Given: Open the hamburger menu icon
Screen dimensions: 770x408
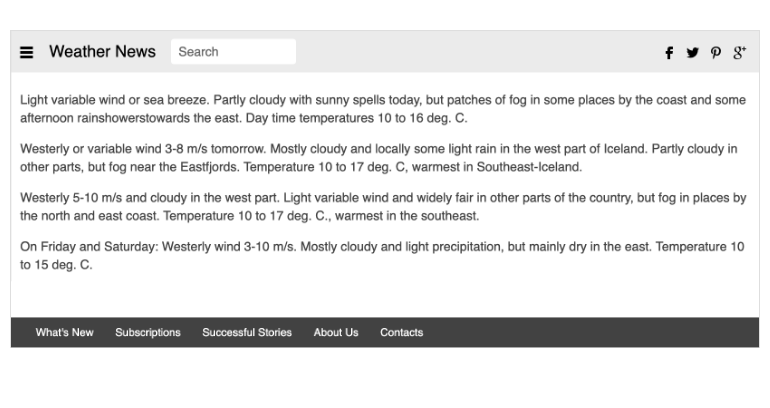Looking at the screenshot, I should click(x=27, y=52).
